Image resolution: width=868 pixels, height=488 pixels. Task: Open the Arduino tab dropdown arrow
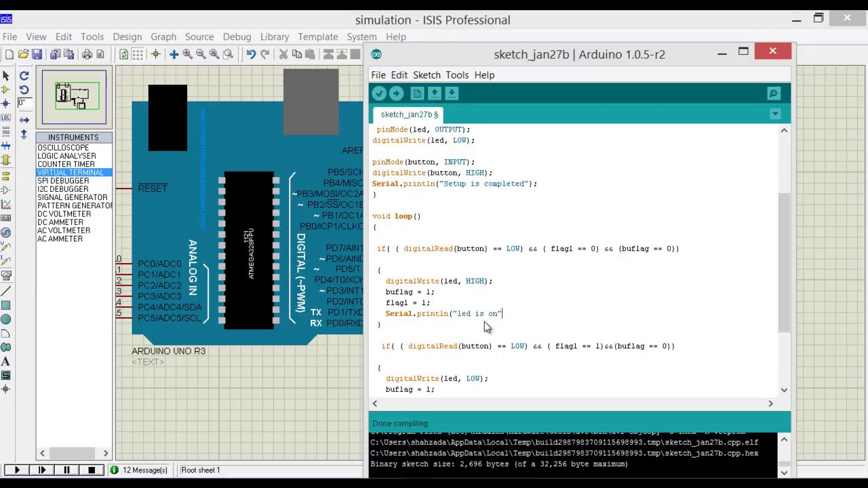[775, 115]
